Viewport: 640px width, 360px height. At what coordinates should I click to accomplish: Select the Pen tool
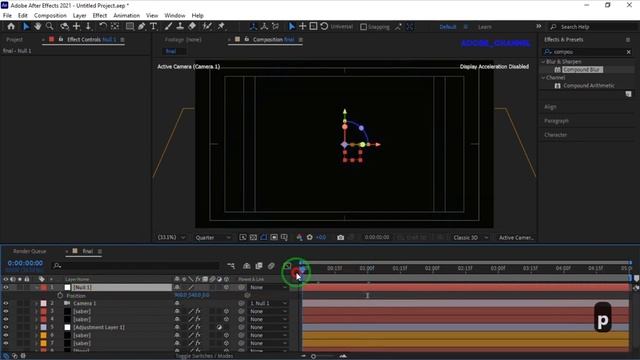pyautogui.click(x=141, y=27)
